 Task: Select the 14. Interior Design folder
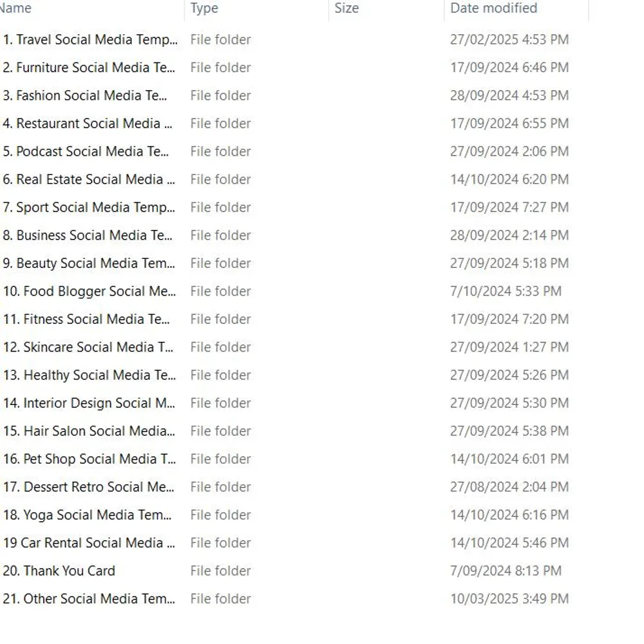click(x=89, y=404)
